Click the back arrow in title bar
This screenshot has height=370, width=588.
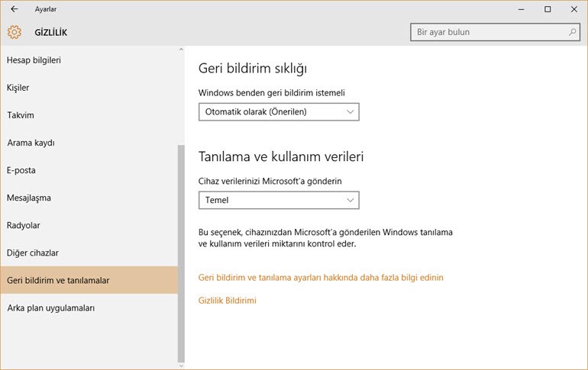pos(14,9)
